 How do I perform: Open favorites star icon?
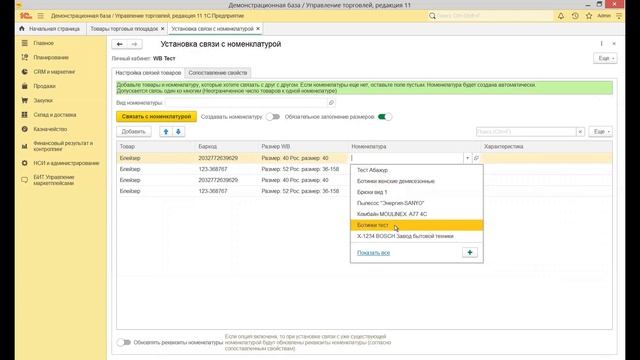click(x=589, y=16)
